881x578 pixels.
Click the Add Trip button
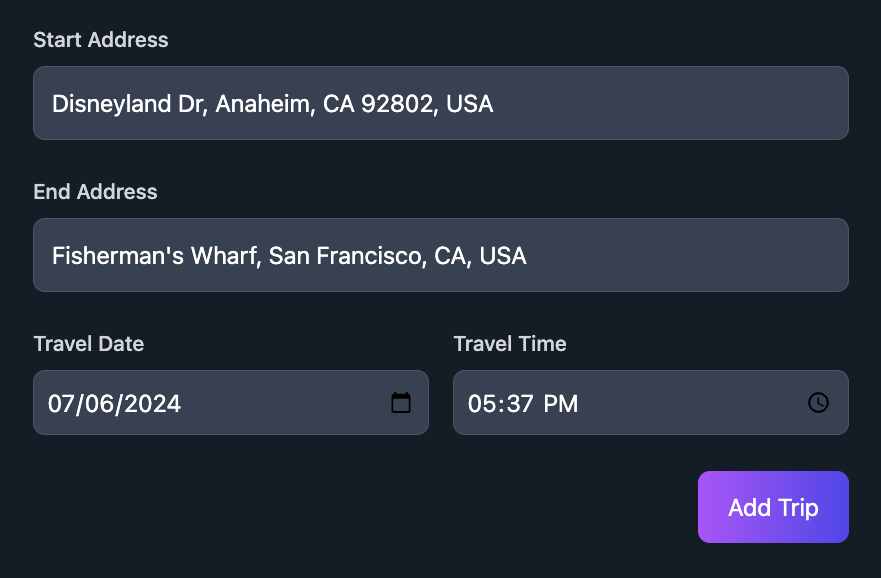coord(773,507)
